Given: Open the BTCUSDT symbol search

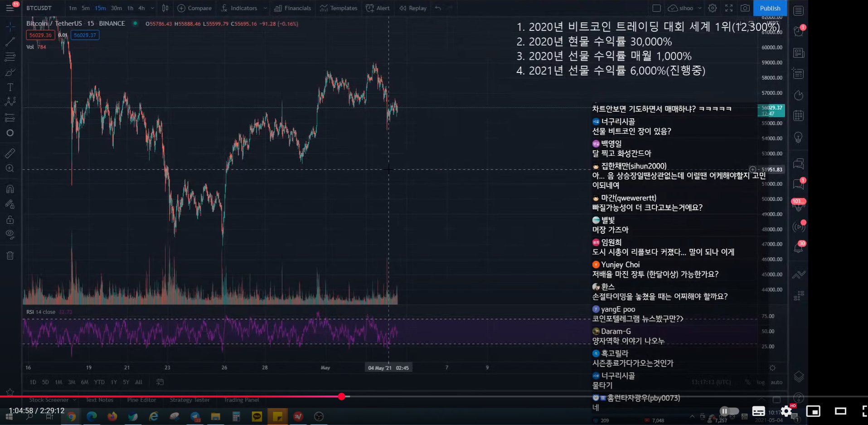Looking at the screenshot, I should [39, 8].
